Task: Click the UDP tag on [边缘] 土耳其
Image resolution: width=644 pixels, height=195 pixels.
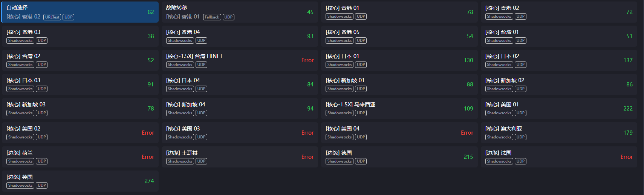Action: (202, 161)
